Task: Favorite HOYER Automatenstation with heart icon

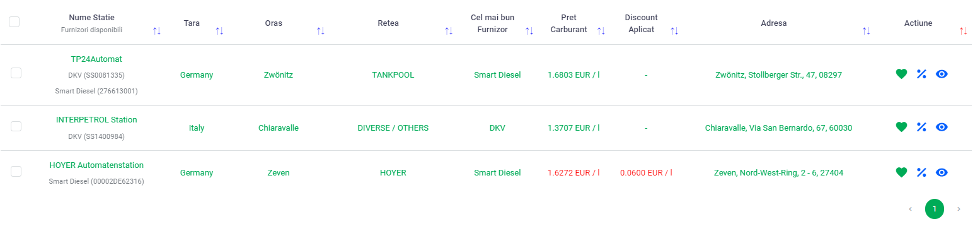Action: point(901,172)
